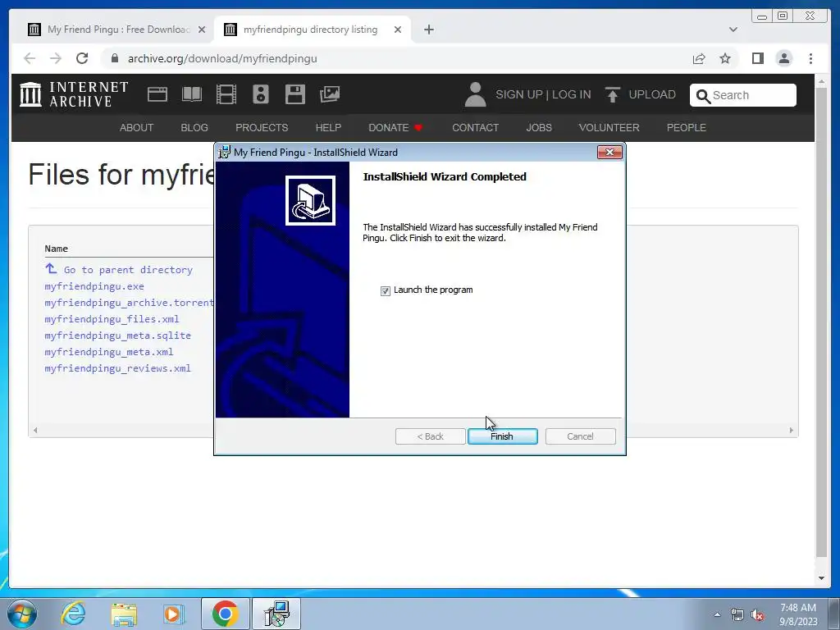This screenshot has height=630, width=840.
Task: Open the JOBS menu item
Action: [x=539, y=127]
